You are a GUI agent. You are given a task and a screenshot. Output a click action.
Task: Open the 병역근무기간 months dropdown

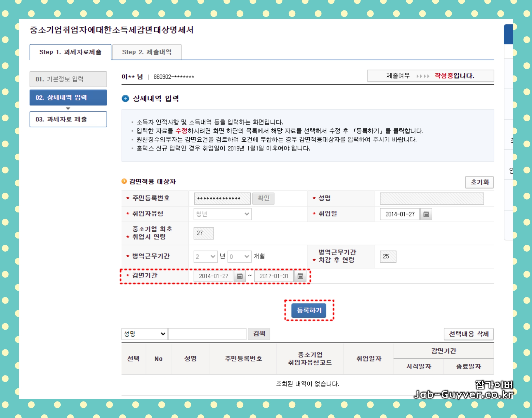coord(239,256)
